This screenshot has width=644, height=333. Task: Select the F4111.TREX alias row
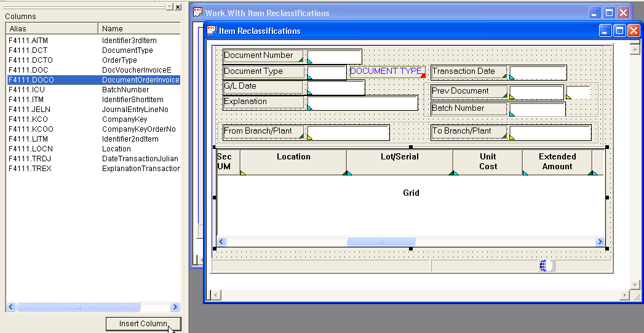93,169
